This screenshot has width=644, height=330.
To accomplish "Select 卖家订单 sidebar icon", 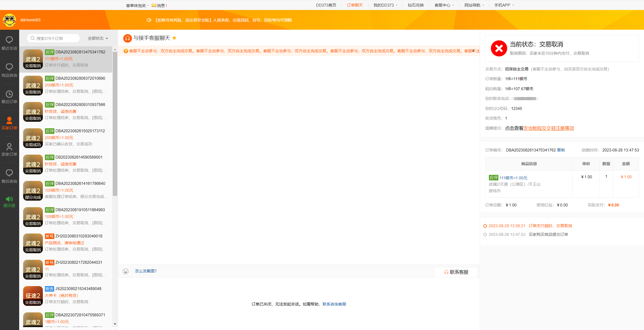I will point(9,150).
